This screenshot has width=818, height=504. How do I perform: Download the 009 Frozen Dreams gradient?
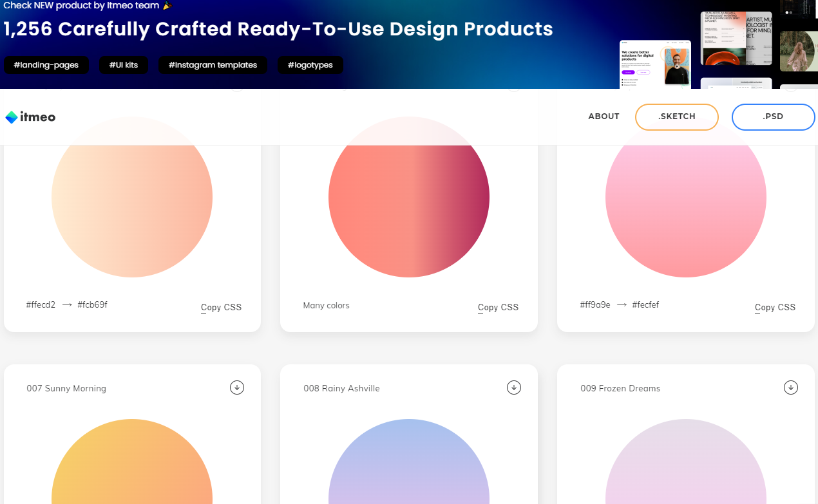[791, 387]
